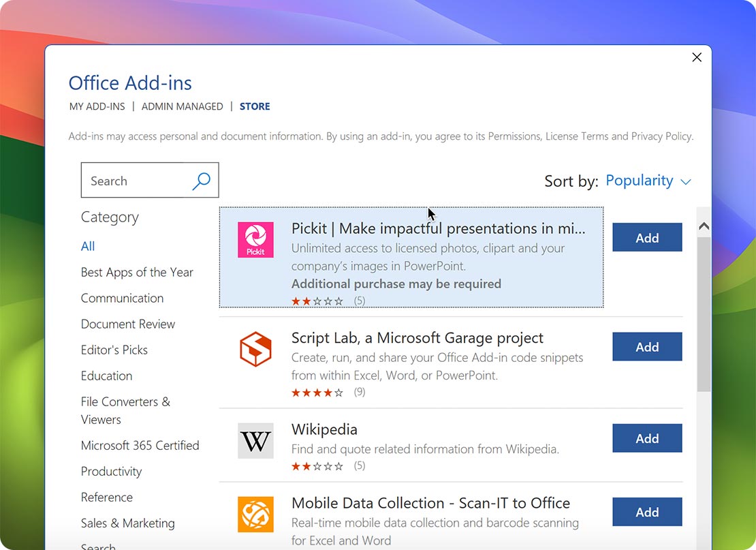Open the Popularity sort dropdown
Viewport: 756px width, 550px height.
point(640,181)
